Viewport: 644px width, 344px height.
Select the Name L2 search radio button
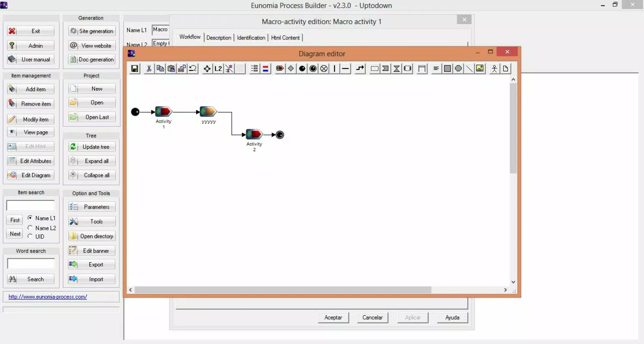click(30, 227)
